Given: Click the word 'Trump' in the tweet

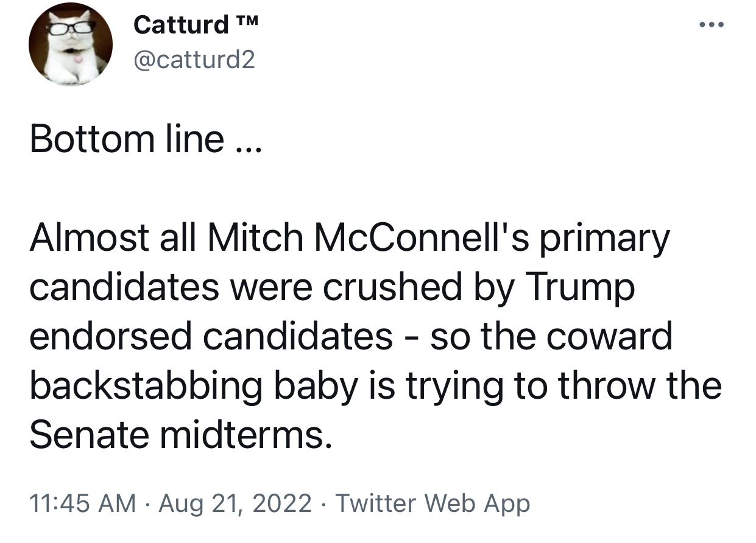Looking at the screenshot, I should (x=580, y=289).
